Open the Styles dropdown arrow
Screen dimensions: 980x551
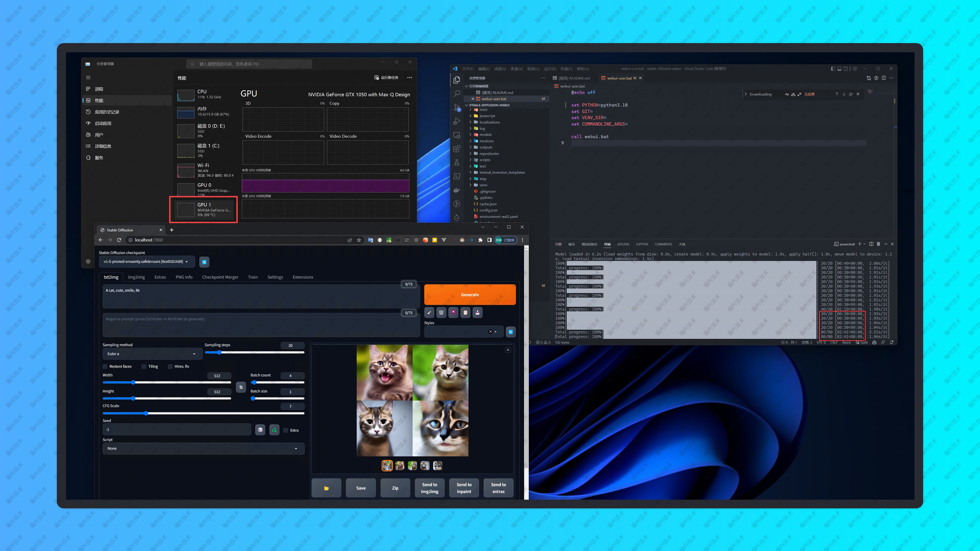pyautogui.click(x=495, y=332)
